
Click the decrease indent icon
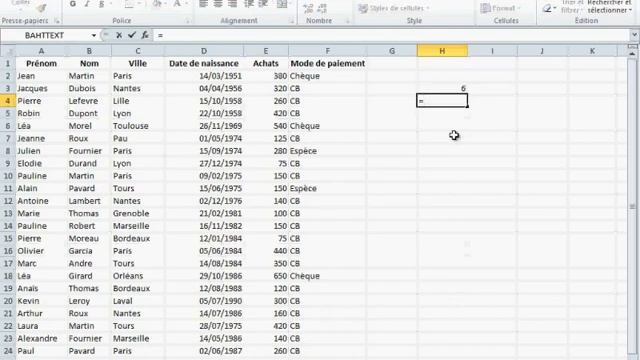[x=249, y=4]
